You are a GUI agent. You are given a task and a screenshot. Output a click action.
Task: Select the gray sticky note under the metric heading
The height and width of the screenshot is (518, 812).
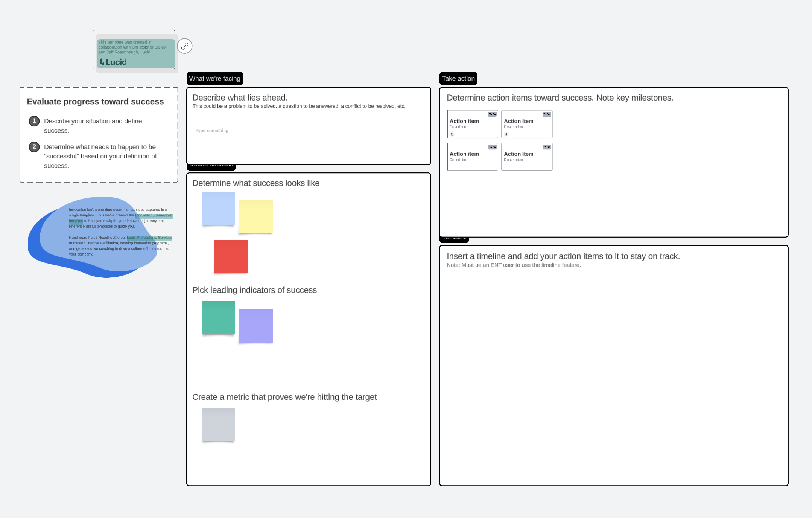pyautogui.click(x=218, y=424)
